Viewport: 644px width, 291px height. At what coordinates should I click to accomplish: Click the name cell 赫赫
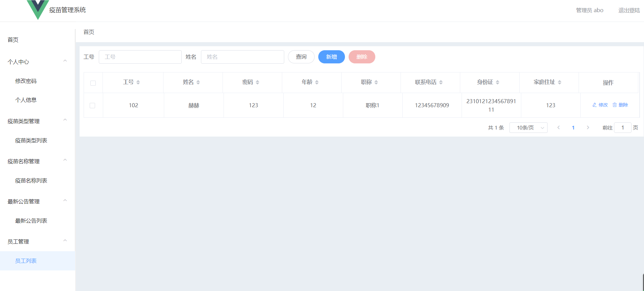tap(194, 105)
